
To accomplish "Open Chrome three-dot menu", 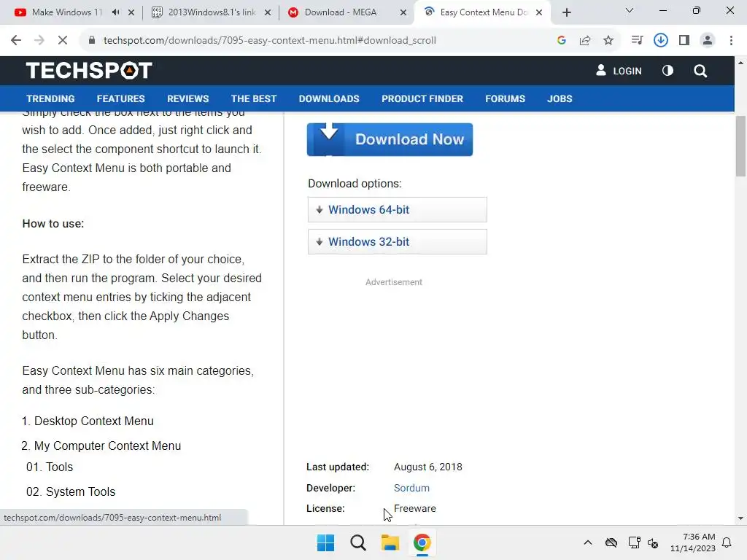I will pyautogui.click(x=731, y=41).
